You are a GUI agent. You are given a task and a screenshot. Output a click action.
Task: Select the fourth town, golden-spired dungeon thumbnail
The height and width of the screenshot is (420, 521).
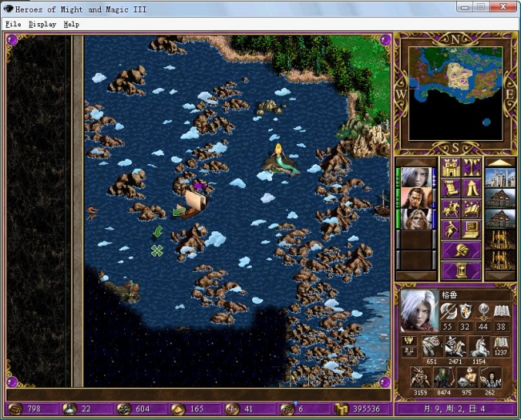click(x=500, y=240)
